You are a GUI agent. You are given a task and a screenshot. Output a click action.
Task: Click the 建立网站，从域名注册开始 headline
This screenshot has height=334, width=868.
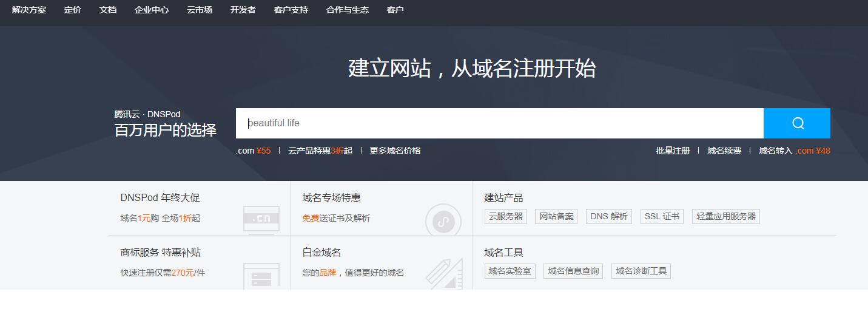click(472, 68)
